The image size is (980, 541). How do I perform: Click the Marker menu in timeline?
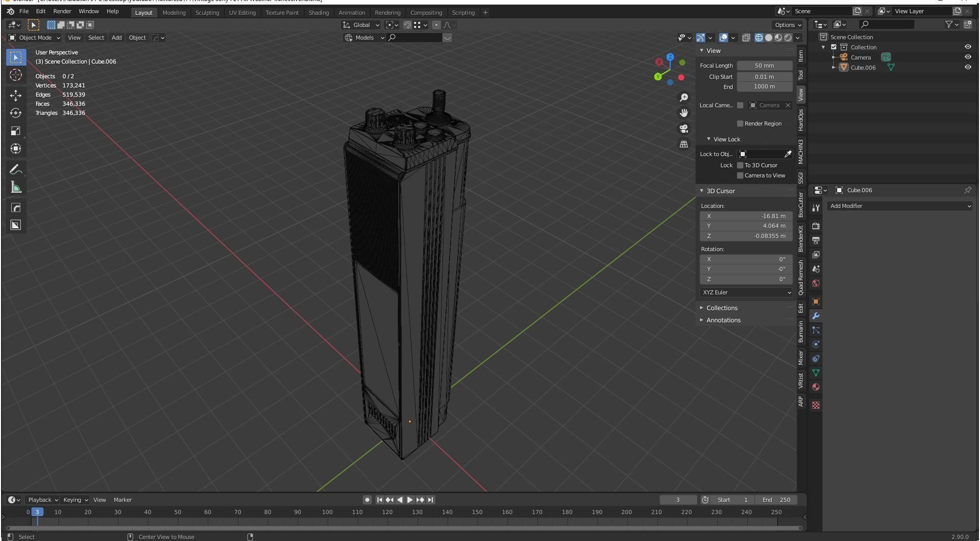pyautogui.click(x=122, y=500)
